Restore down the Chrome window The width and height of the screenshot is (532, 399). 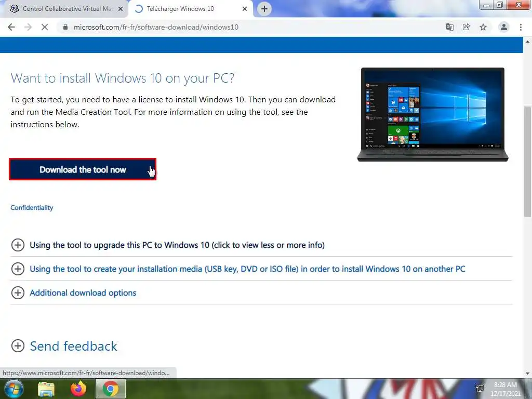pyautogui.click(x=500, y=5)
